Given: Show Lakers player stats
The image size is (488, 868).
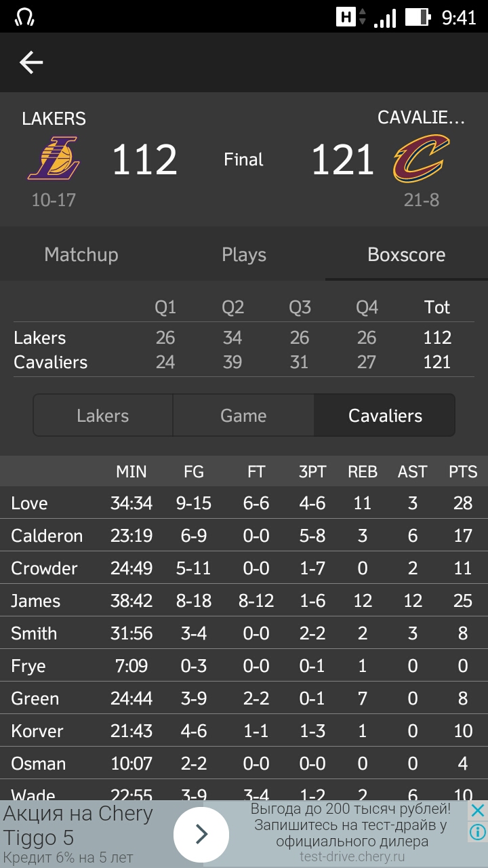Looking at the screenshot, I should 103,415.
